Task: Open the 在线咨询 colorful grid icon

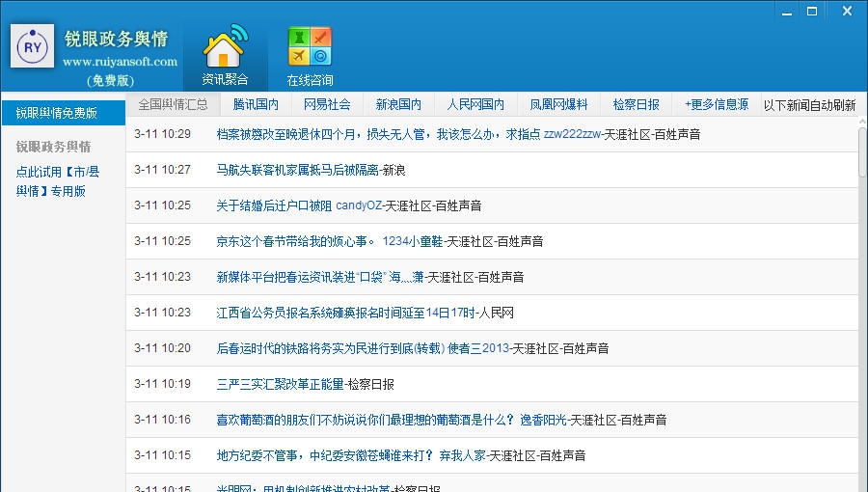Action: point(310,57)
